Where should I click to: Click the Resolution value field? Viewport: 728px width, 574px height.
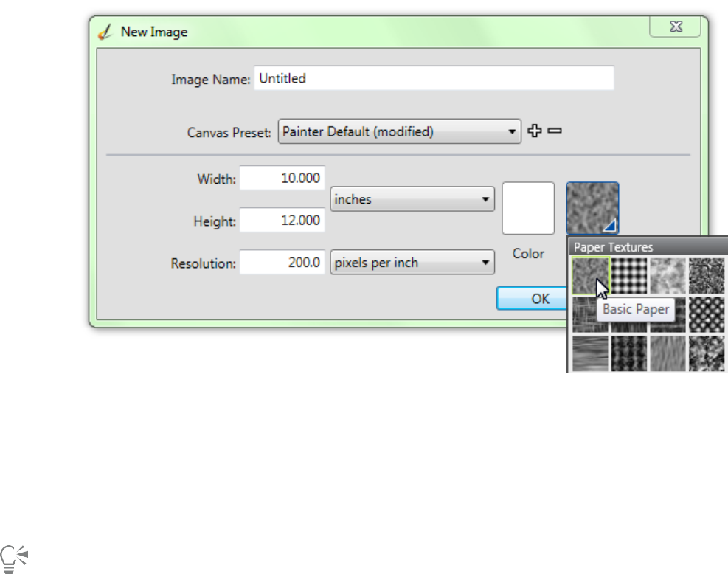[x=282, y=263]
